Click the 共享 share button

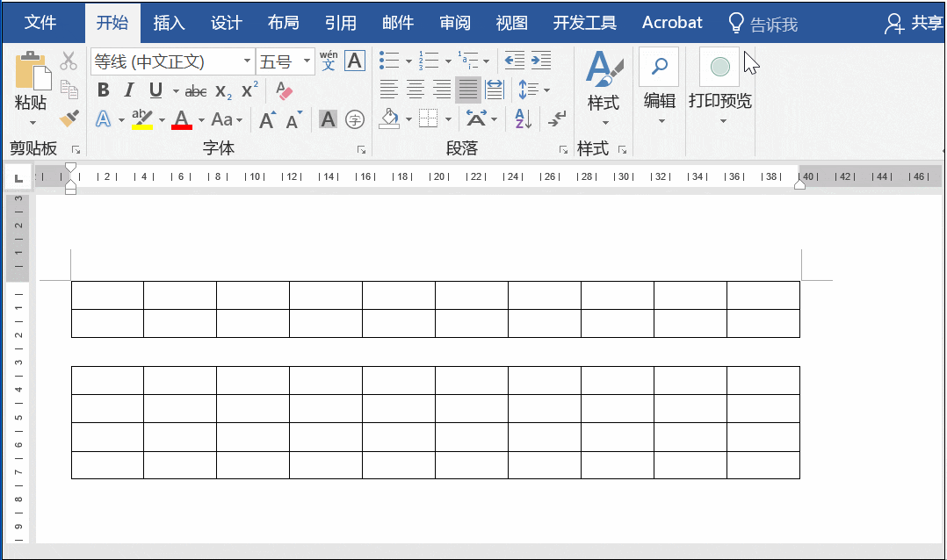(x=914, y=23)
